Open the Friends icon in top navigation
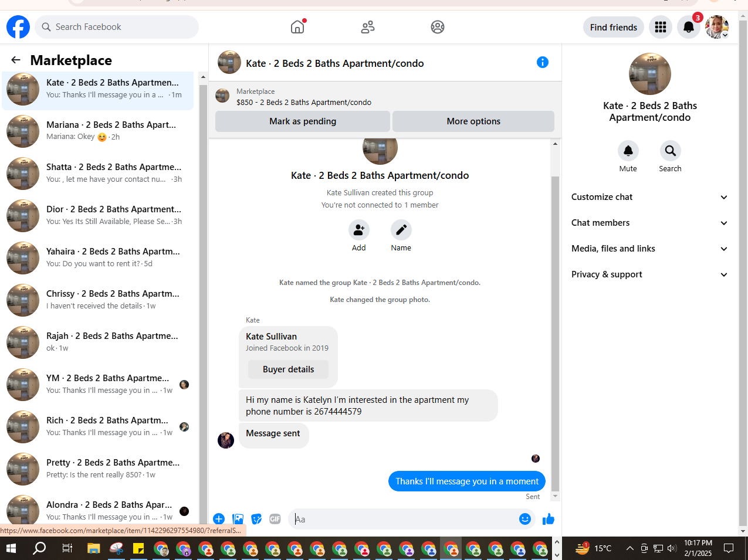748x560 pixels. tap(368, 27)
